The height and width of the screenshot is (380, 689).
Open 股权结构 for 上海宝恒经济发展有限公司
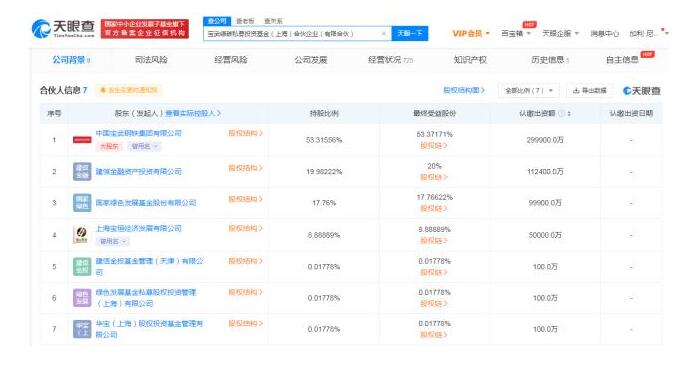(x=245, y=228)
